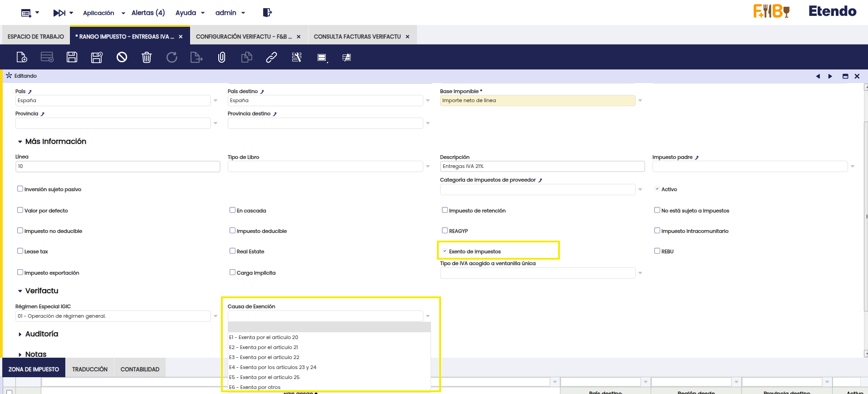Delete record using the trash icon
868x394 pixels.
click(147, 57)
